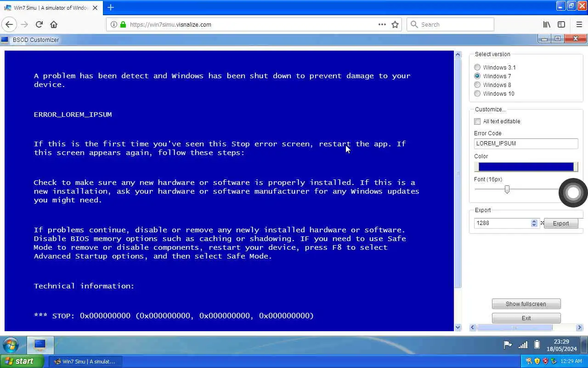This screenshot has width=588, height=368.
Task: Reload the page with the refresh icon
Action: (x=39, y=24)
